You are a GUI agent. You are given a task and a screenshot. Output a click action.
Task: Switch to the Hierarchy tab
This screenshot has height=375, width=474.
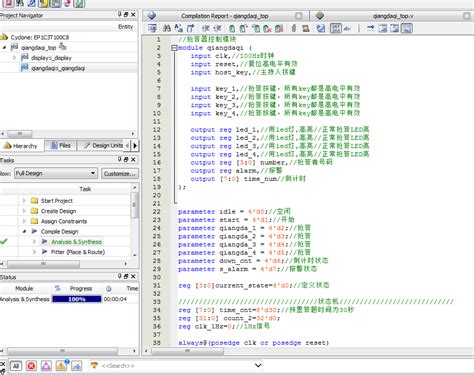pyautogui.click(x=21, y=146)
